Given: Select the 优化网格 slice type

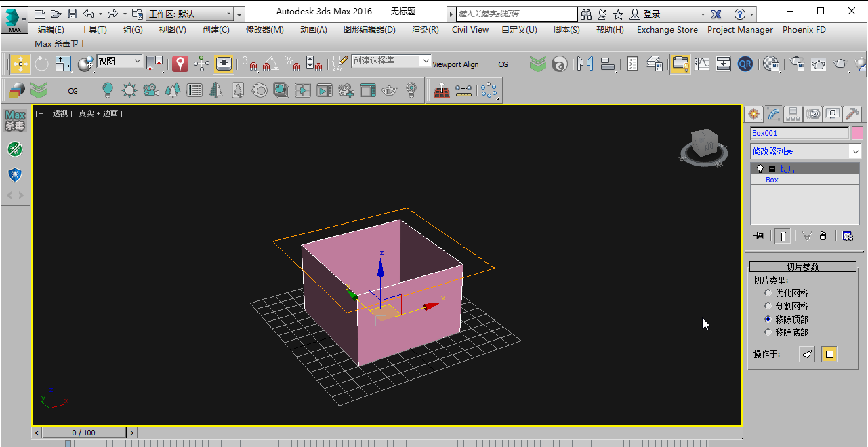Looking at the screenshot, I should [768, 293].
